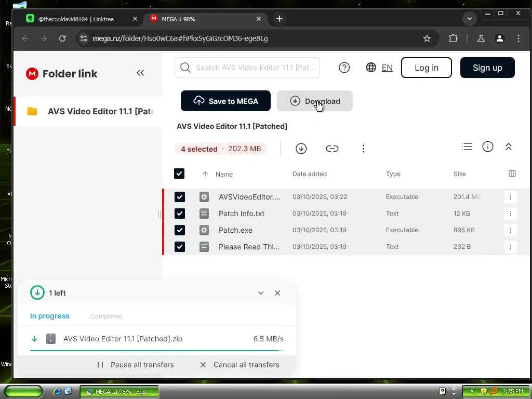532x399 pixels.
Task: Toggle the select-all checkbox in header
Action: click(179, 174)
